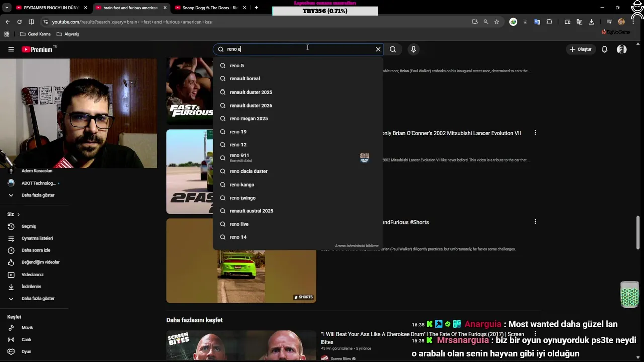Go to YouTube Premium home logo
The width and height of the screenshot is (644, 362).
pyautogui.click(x=37, y=49)
